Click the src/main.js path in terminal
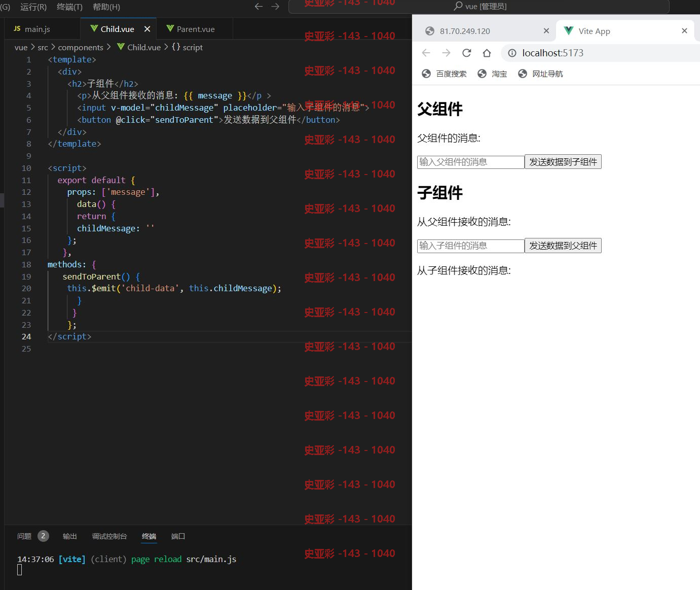Screen dimensions: 700x590 (x=211, y=559)
